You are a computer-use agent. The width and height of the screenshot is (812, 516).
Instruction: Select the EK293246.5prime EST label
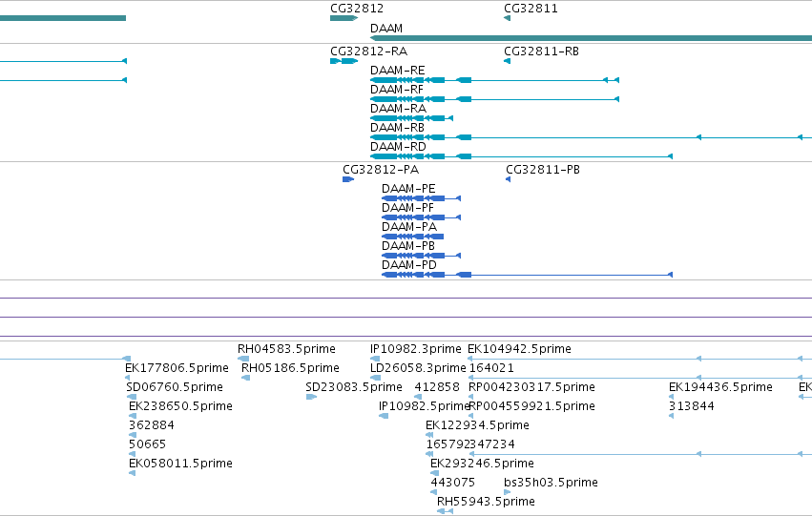[x=482, y=464]
